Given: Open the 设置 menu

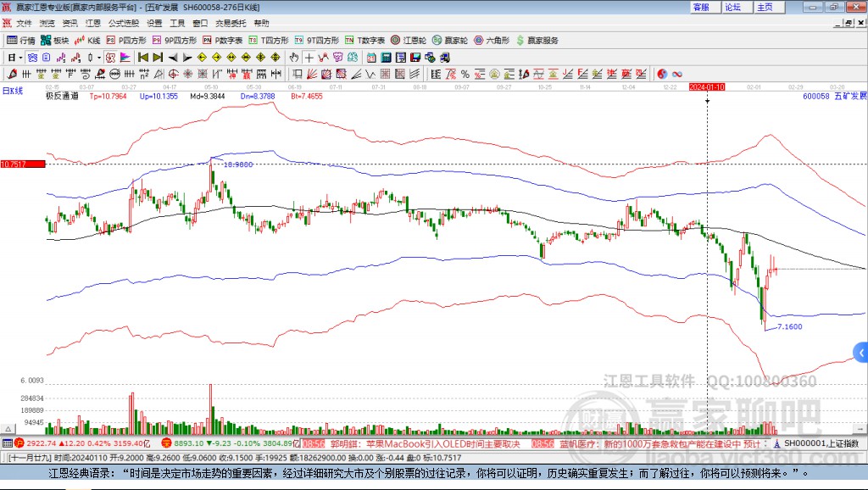Looking at the screenshot, I should (154, 23).
